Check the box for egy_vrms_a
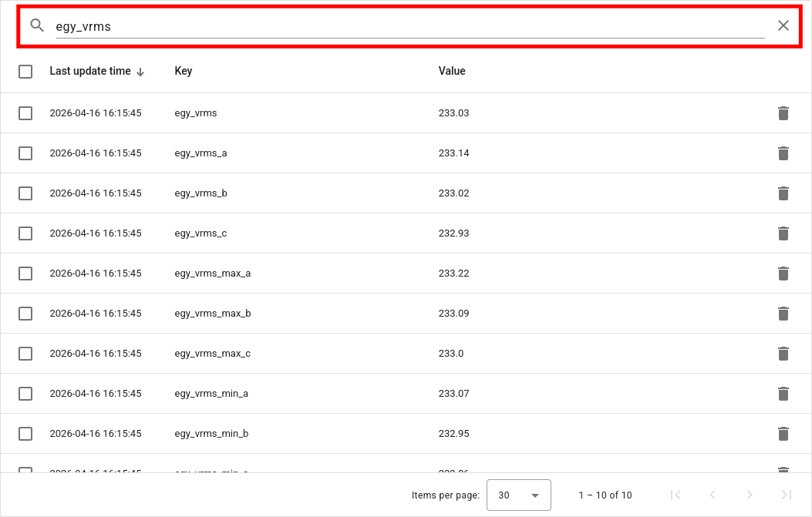Viewport: 812px width, 517px height. [25, 153]
